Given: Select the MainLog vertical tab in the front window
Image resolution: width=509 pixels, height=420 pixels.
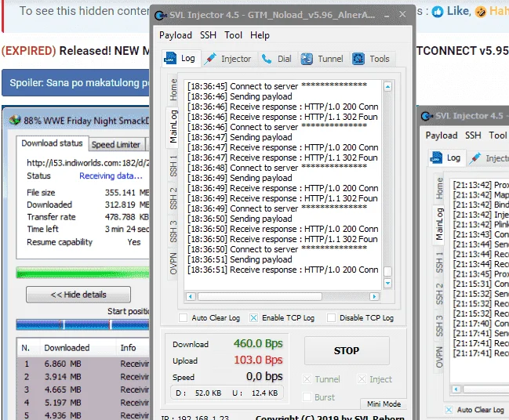Looking at the screenshot, I should pos(173,127).
